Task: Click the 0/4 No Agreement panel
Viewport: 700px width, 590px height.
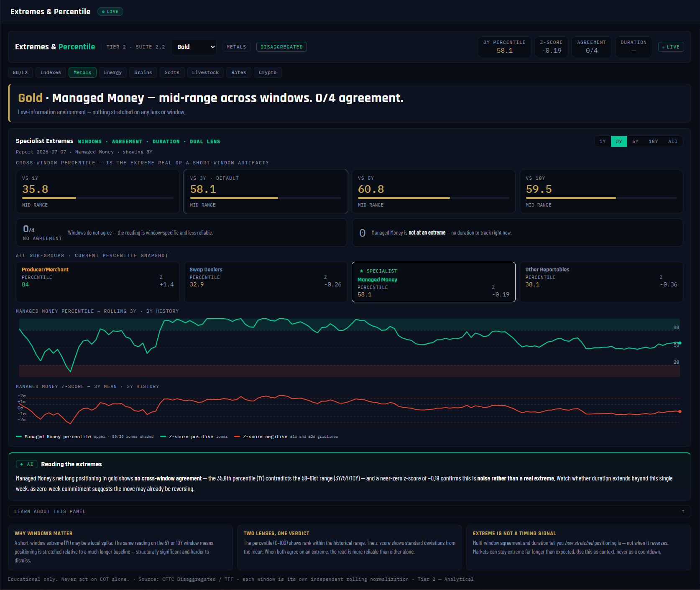Action: pos(181,232)
